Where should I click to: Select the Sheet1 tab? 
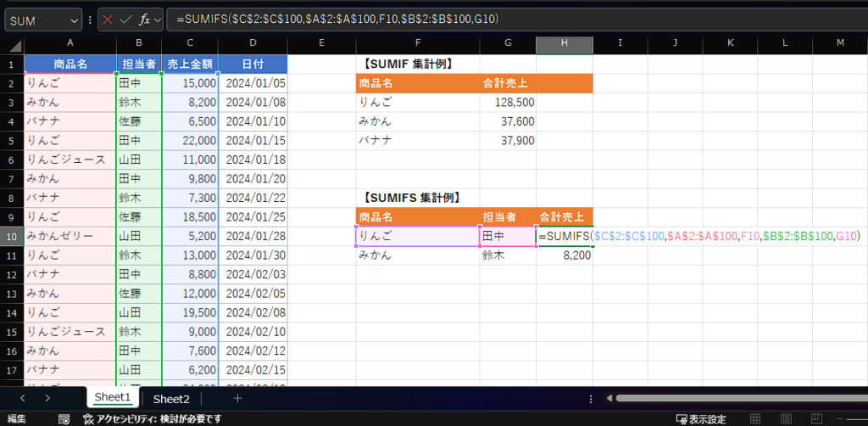click(x=113, y=398)
